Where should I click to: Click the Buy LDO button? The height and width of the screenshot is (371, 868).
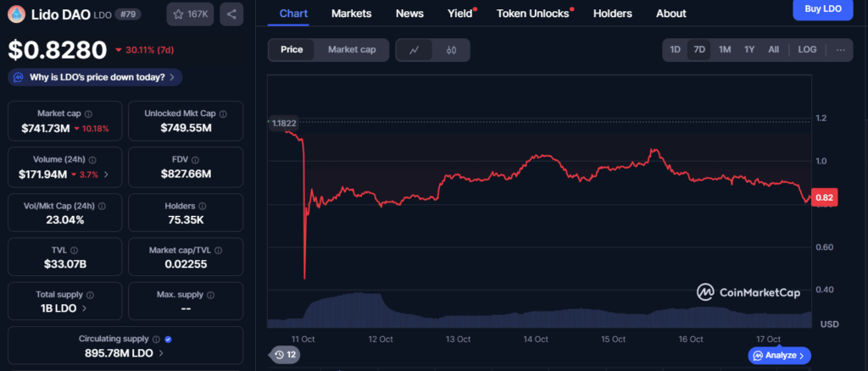(x=823, y=7)
